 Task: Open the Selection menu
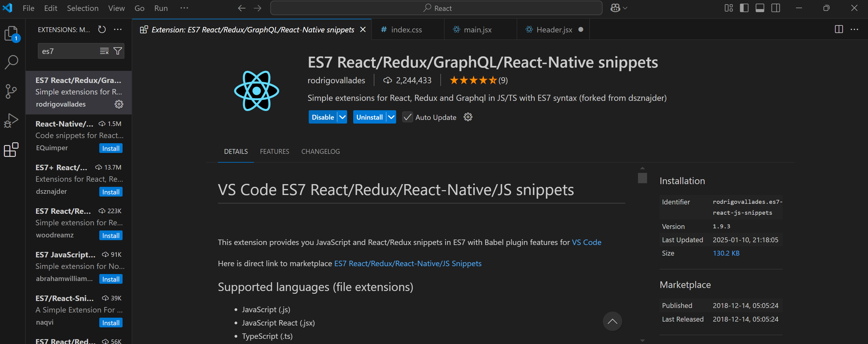click(83, 8)
